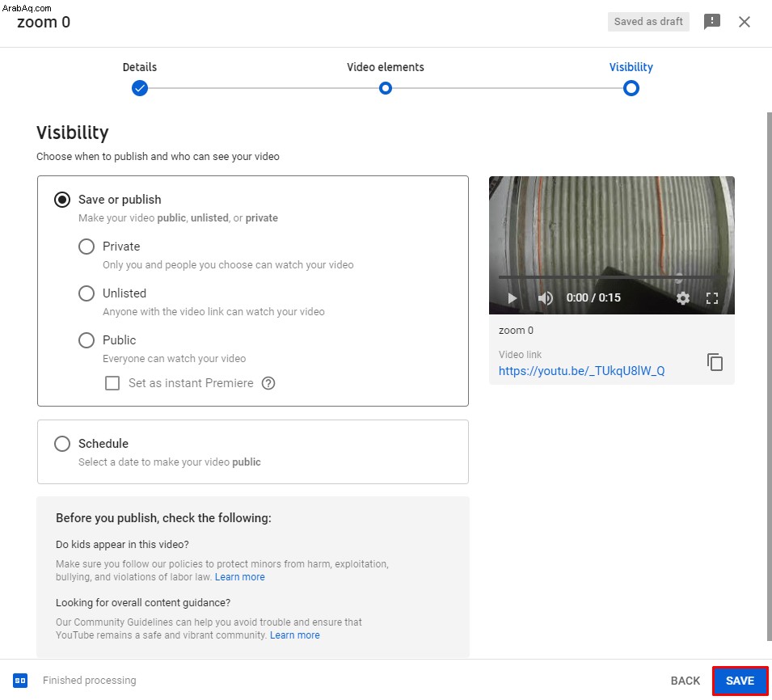Copy the video link with the copy icon

pos(715,362)
